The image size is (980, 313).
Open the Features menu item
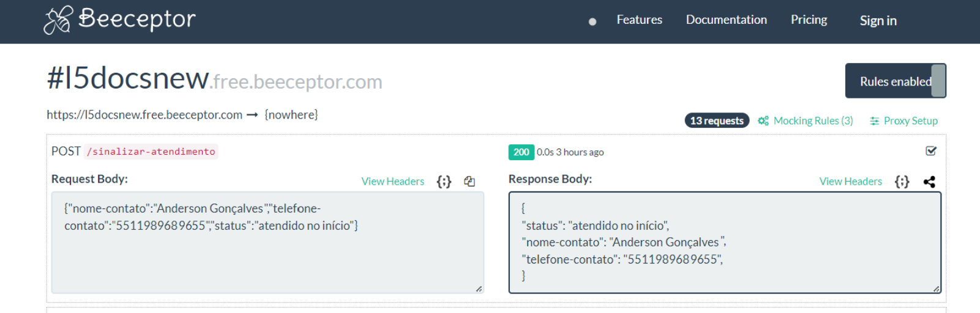pyautogui.click(x=639, y=20)
